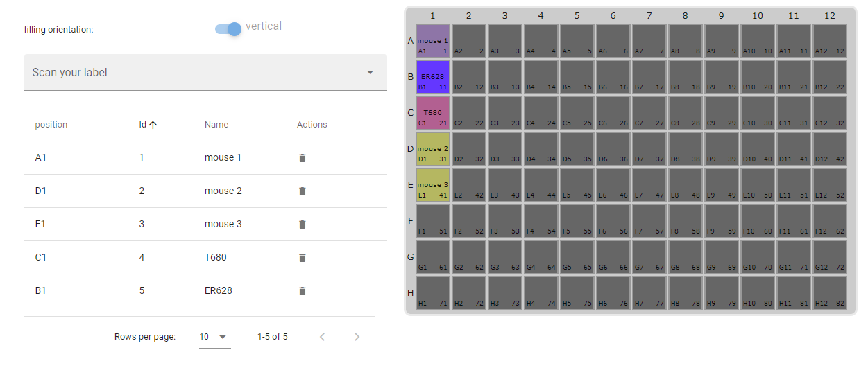The width and height of the screenshot is (868, 368).
Task: Click empty well H12
Action: (x=830, y=292)
